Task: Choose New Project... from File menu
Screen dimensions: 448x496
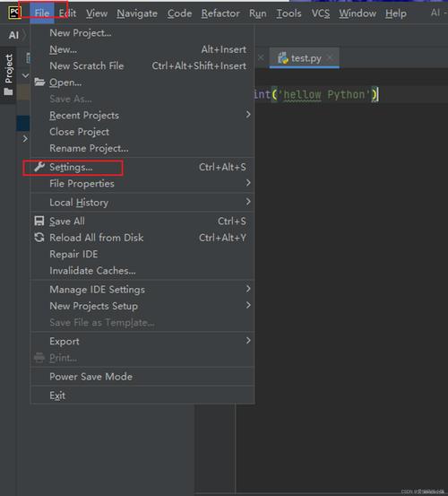Action: point(142,33)
